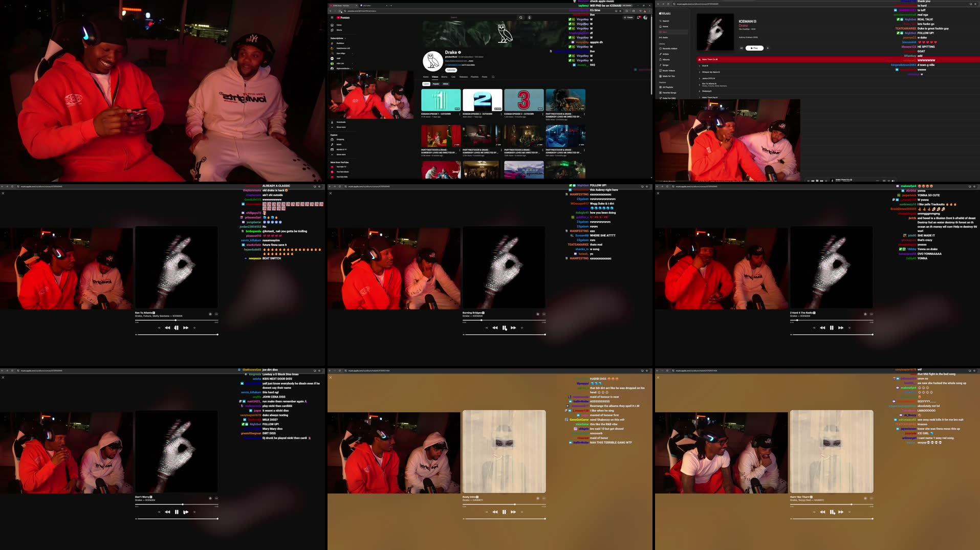Viewport: 980px width, 550px height.
Task: Favorite the Don't Worry track with star
Action: (210, 498)
